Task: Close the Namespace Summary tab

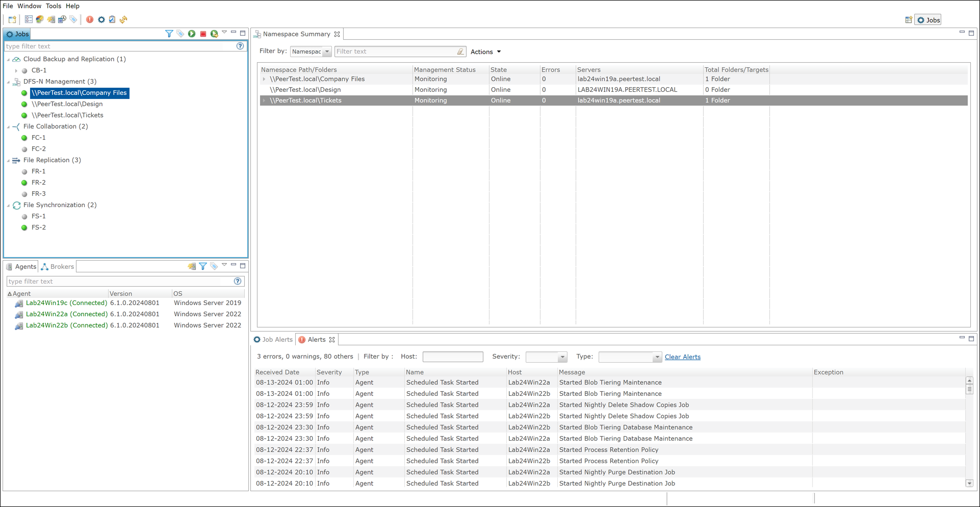Action: coord(337,34)
